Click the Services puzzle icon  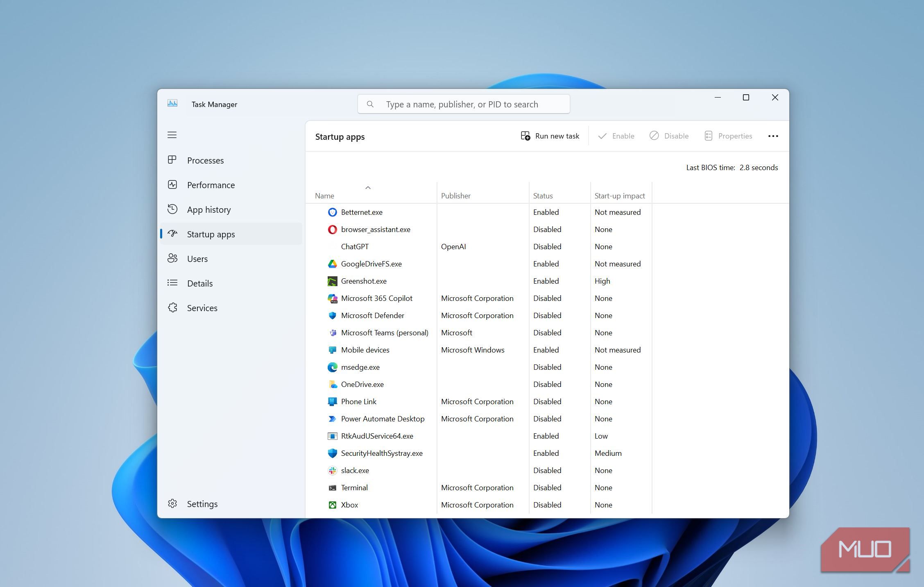[172, 307]
